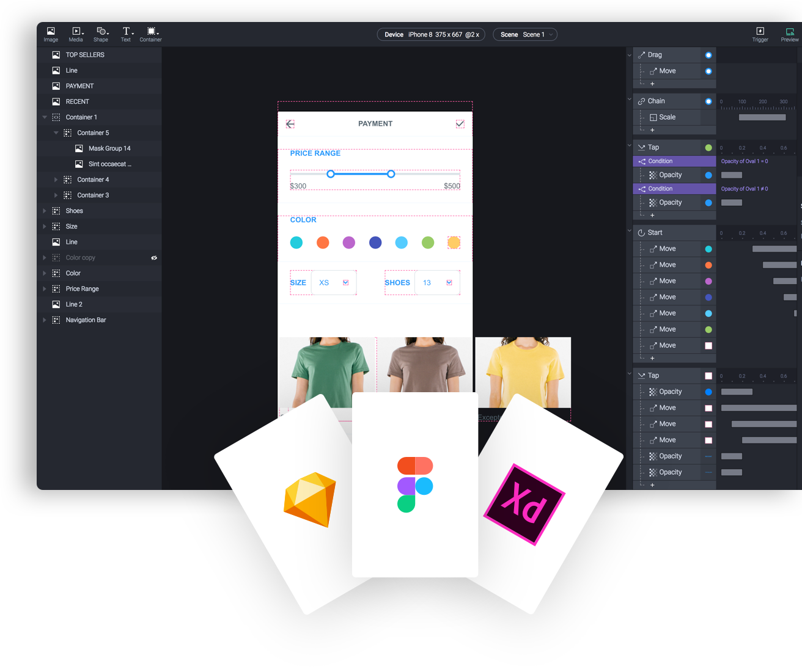The height and width of the screenshot is (672, 802).
Task: Click the SIZE label on canvas
Action: click(298, 283)
